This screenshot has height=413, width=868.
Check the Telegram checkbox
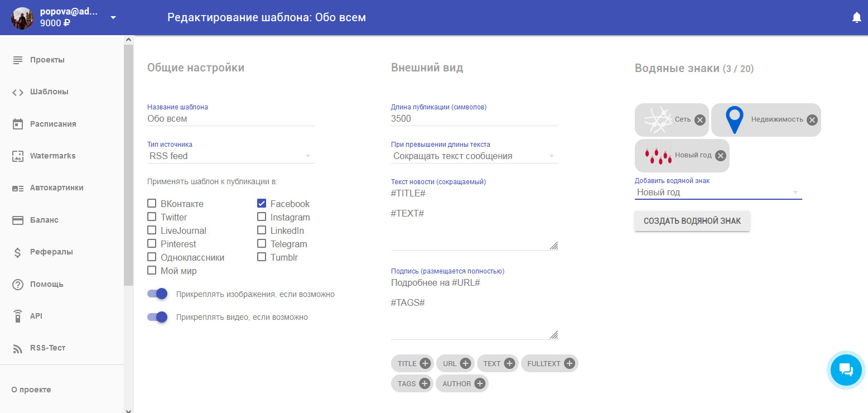[x=262, y=244]
